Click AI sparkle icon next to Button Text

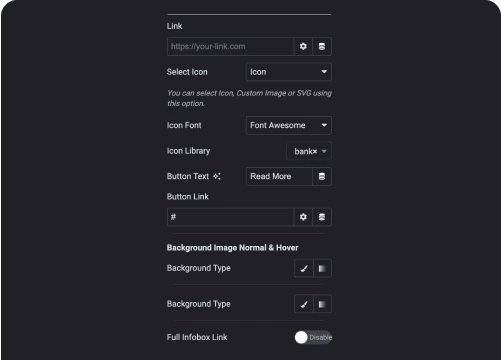coord(217,176)
